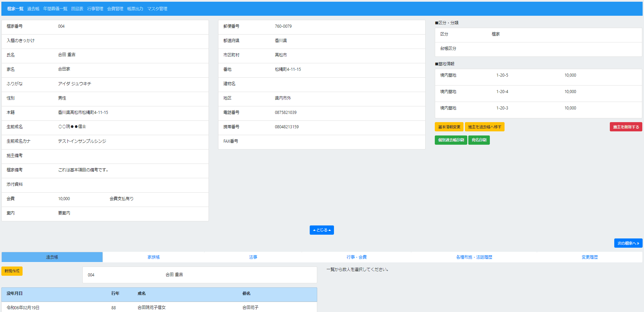
Task: Open the 帳票出力 section
Action: (135, 9)
